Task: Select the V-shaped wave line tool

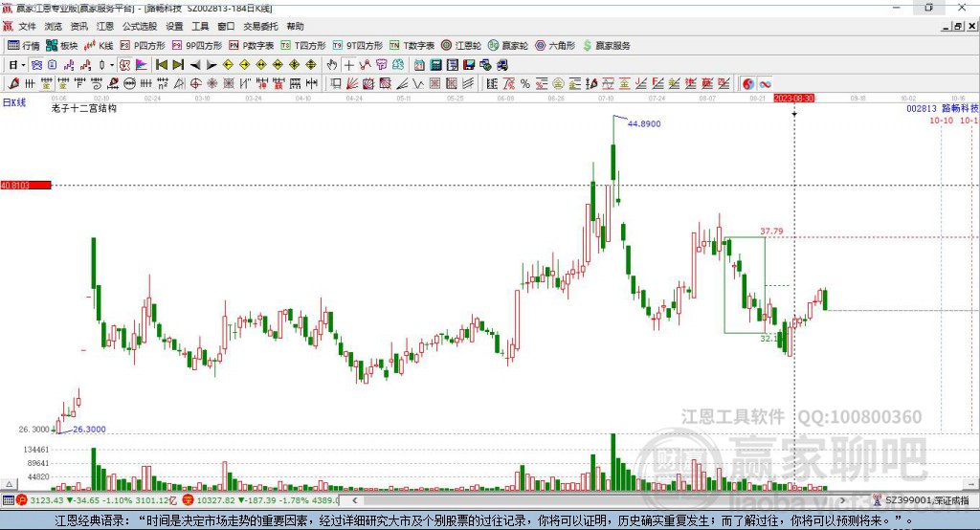Action: coord(418,84)
